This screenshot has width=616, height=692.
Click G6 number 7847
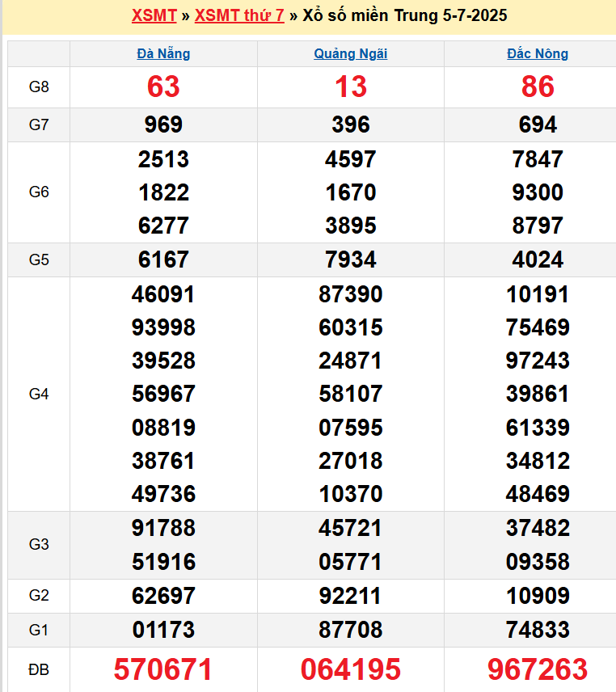538,159
